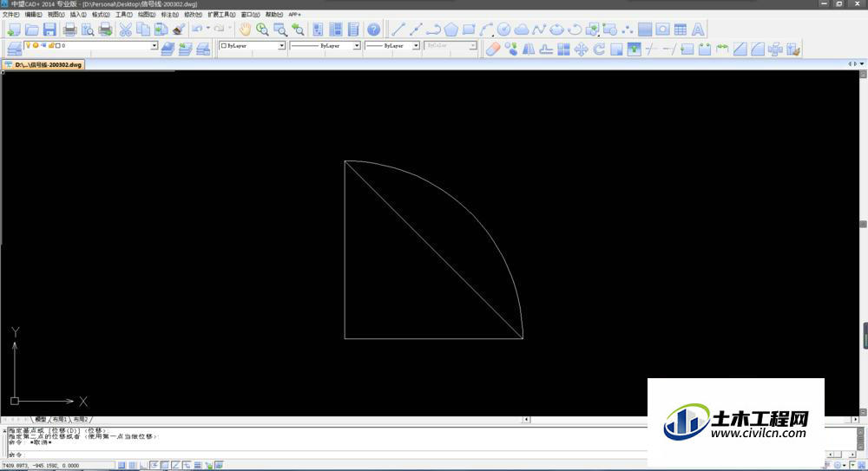Select the Spline tool
868x471 pixels.
click(x=539, y=29)
